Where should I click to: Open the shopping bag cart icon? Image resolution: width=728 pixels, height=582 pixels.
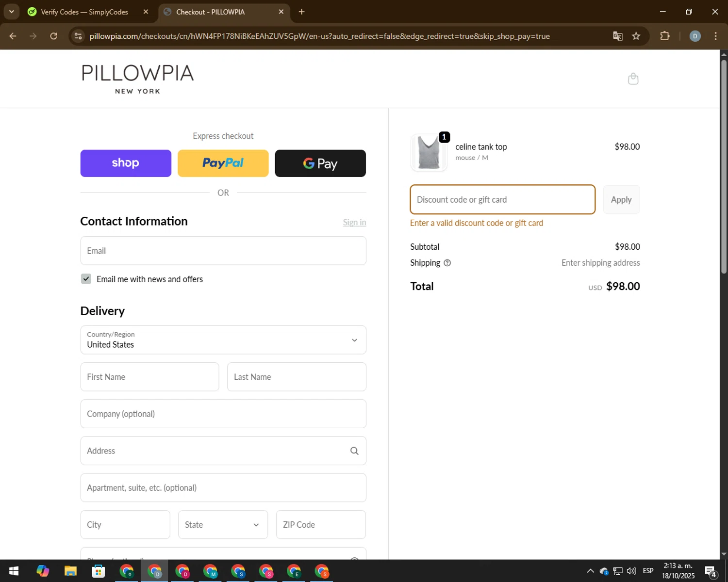[x=633, y=79]
